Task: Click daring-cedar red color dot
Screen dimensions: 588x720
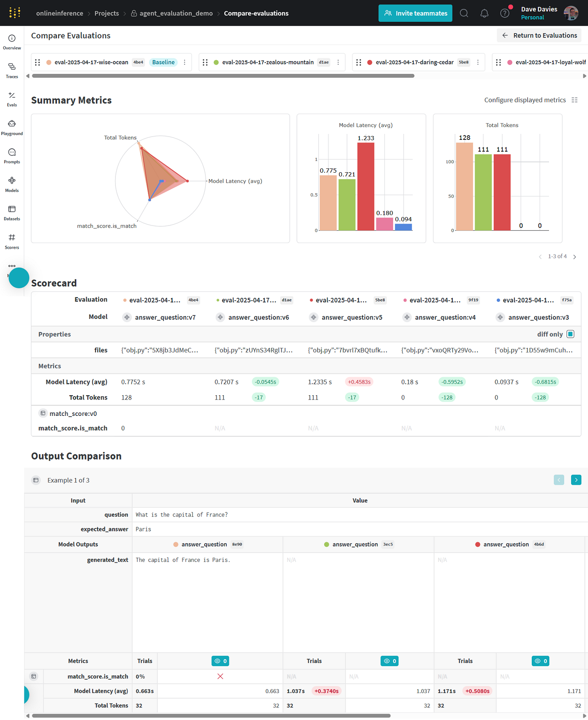Action: click(x=370, y=62)
